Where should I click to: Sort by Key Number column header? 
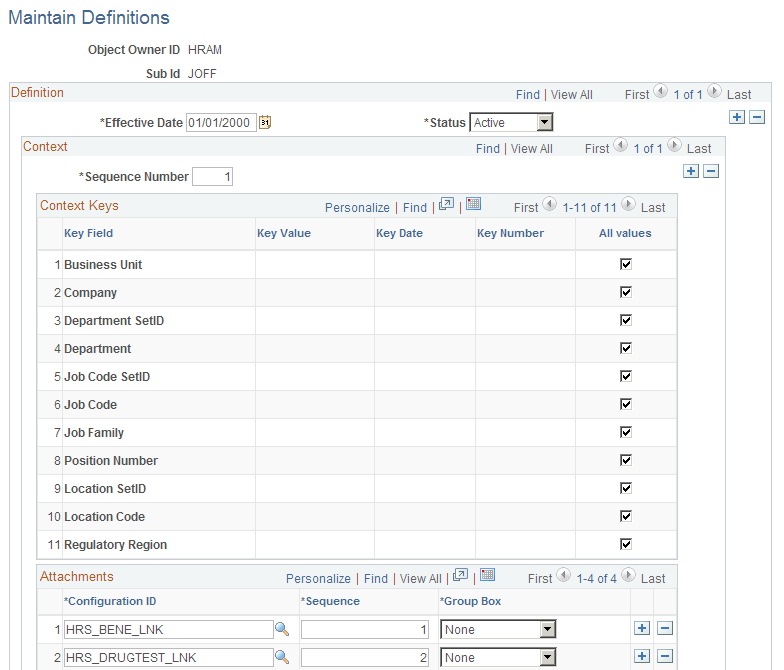pos(510,234)
